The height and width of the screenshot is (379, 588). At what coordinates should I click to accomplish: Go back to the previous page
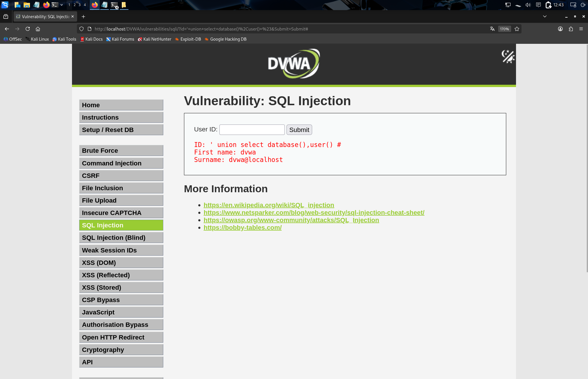7,29
